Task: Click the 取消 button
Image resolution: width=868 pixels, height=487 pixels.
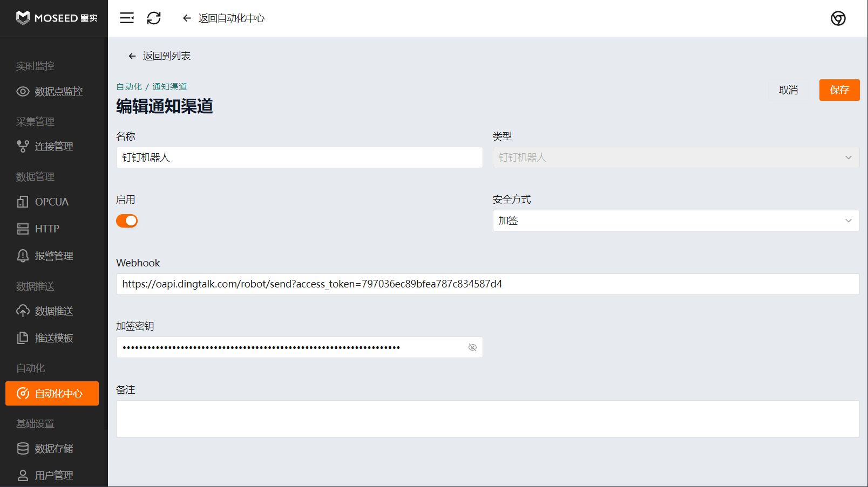Action: click(788, 90)
